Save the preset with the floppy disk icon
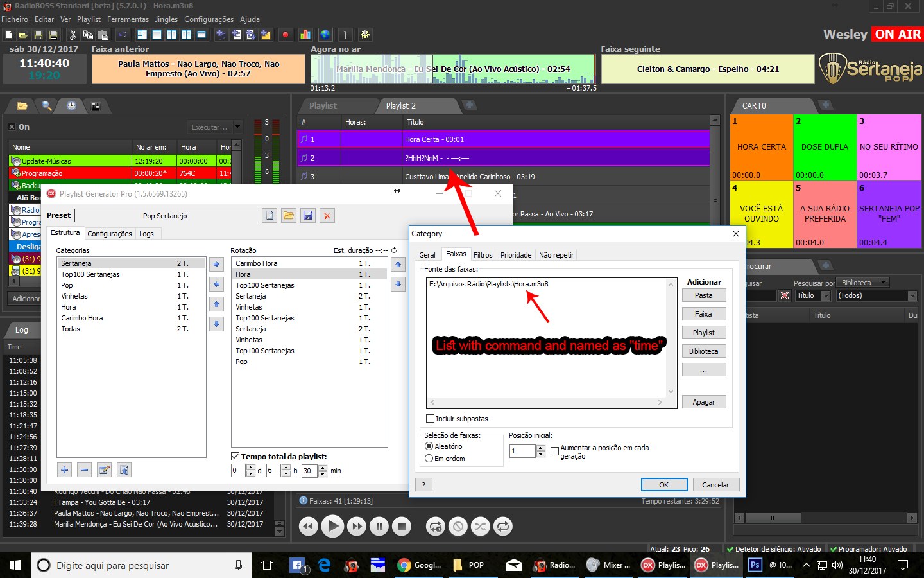This screenshot has height=578, width=924. (309, 216)
